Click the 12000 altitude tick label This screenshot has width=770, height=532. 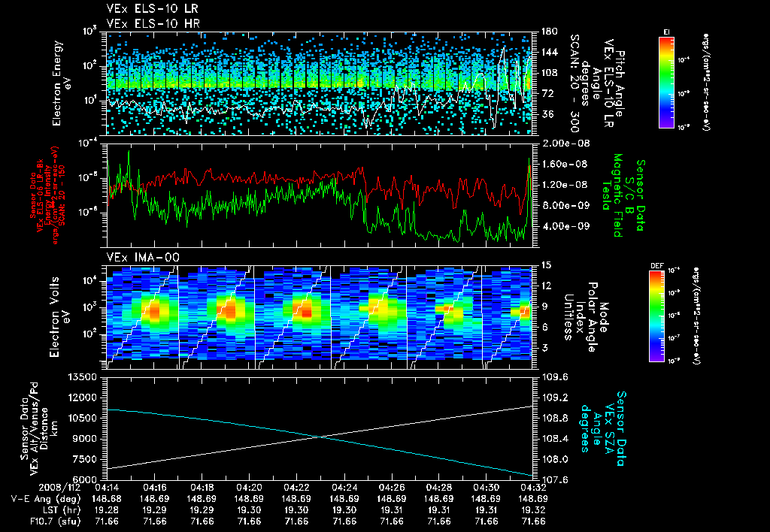[x=82, y=397]
